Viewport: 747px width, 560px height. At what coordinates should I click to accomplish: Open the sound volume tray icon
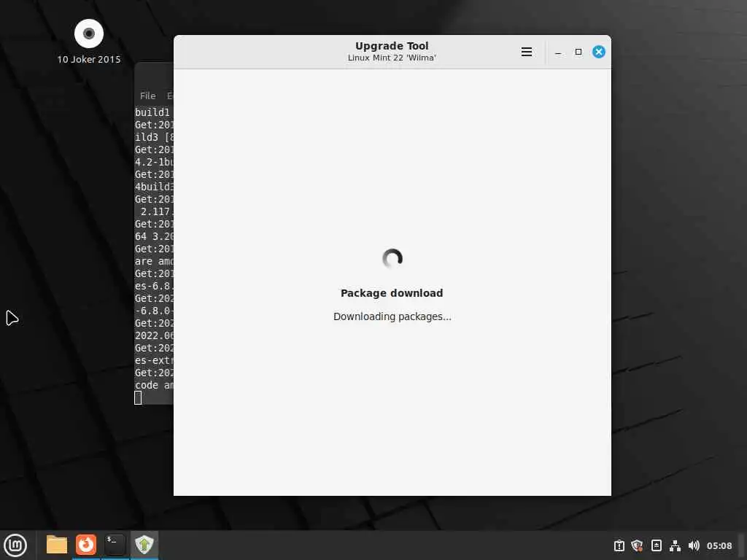coord(694,545)
